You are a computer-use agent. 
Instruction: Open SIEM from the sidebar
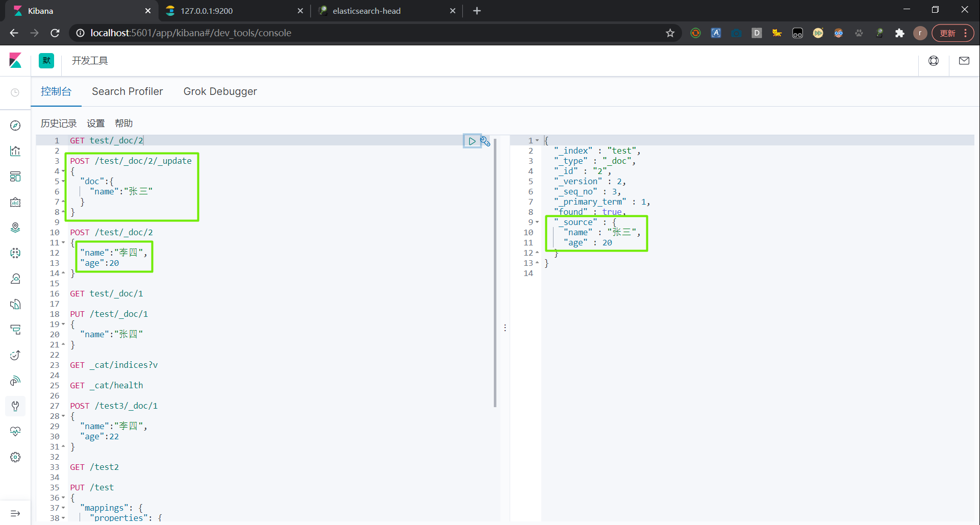(15, 381)
